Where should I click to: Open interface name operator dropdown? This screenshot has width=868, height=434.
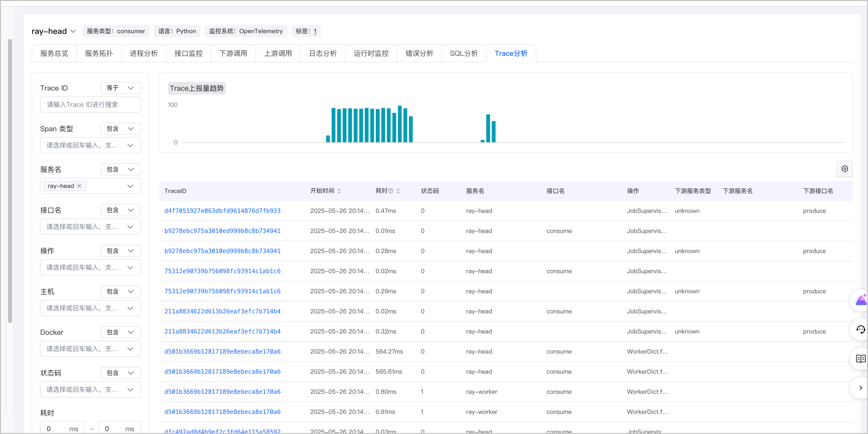pos(120,210)
